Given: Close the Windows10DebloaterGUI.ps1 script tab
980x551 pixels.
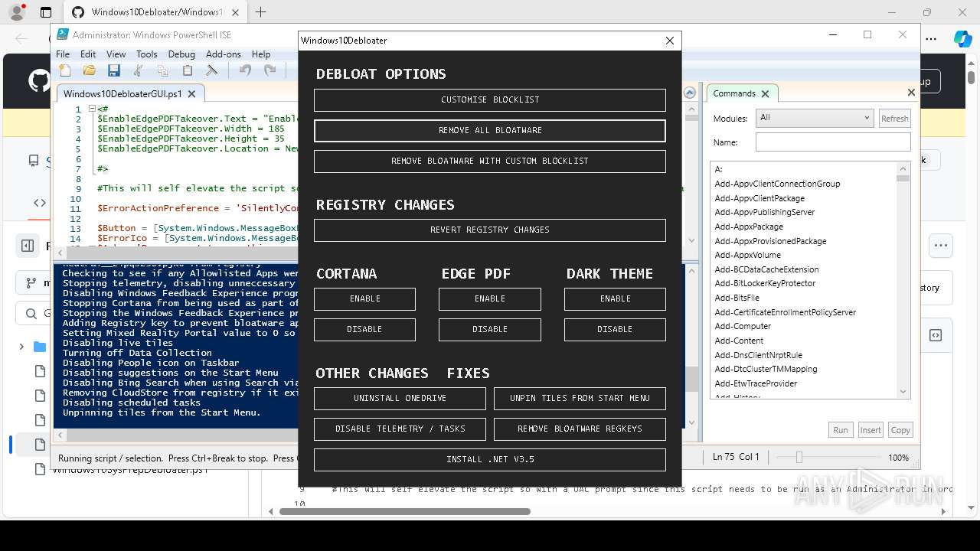Looking at the screenshot, I should coord(191,94).
